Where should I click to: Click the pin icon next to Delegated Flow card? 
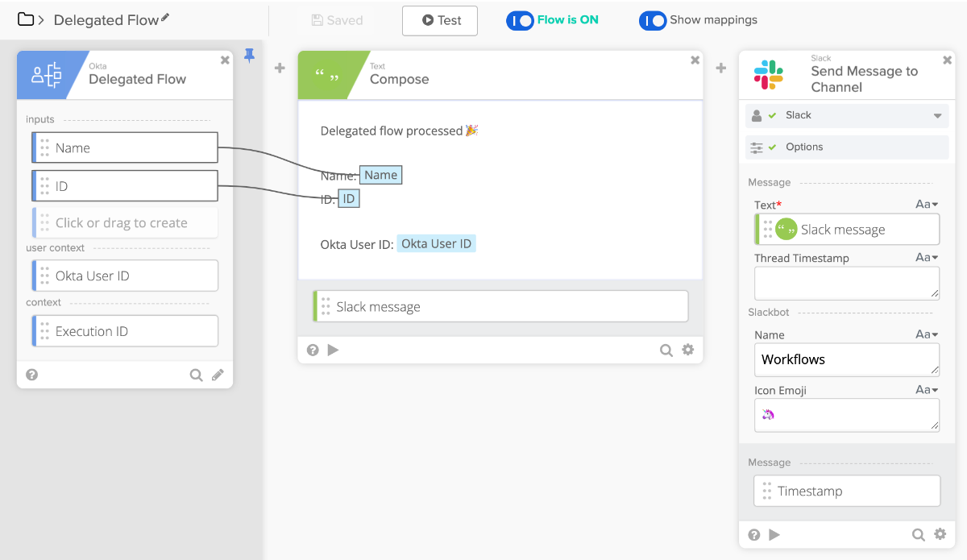249,56
